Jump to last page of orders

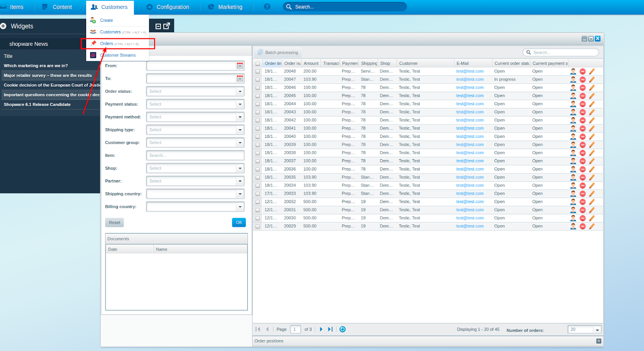pos(330,329)
